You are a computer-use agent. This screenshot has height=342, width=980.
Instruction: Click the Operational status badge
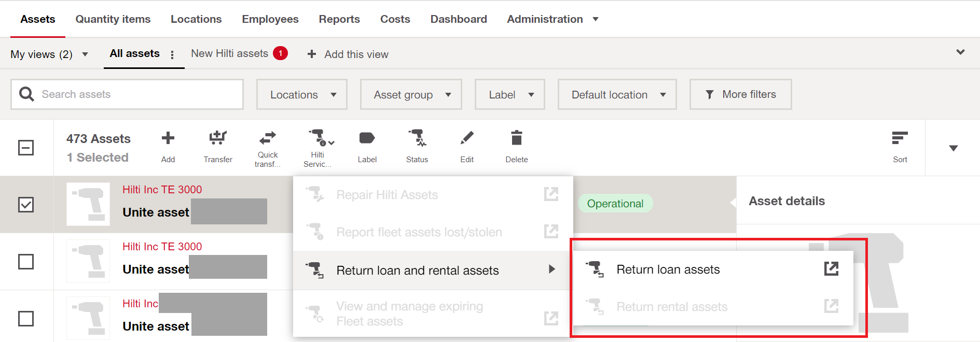tap(615, 204)
